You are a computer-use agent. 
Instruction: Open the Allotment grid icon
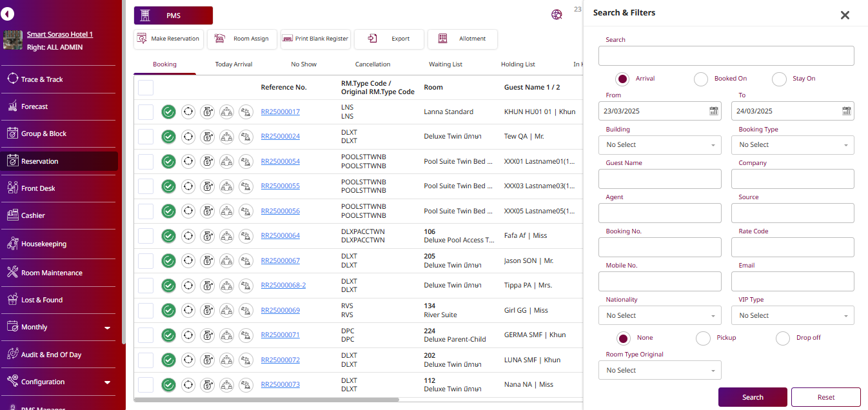click(442, 39)
